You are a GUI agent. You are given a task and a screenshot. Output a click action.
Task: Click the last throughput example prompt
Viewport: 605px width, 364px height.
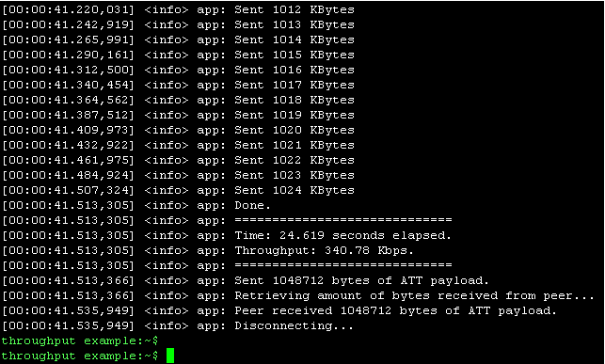[80, 356]
